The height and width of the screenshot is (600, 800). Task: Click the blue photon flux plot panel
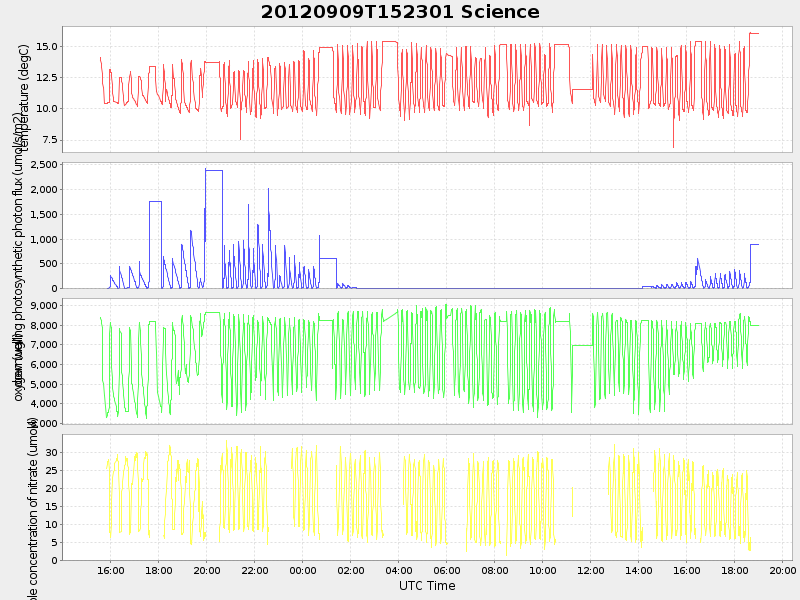click(x=427, y=225)
